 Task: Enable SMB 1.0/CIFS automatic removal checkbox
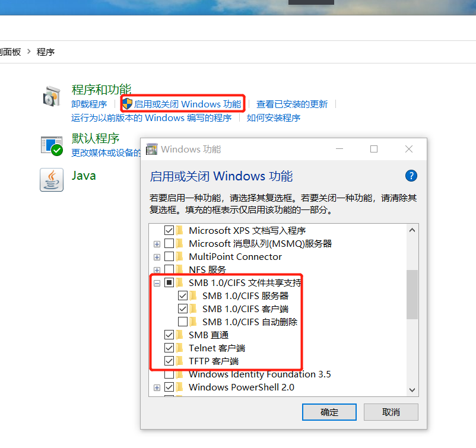pyautogui.click(x=183, y=322)
